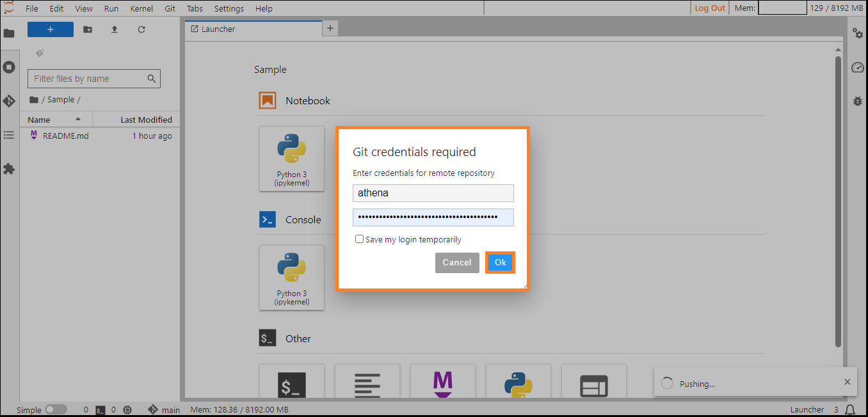
Task: Click the launcher vertical scrollbar
Action: (x=838, y=201)
